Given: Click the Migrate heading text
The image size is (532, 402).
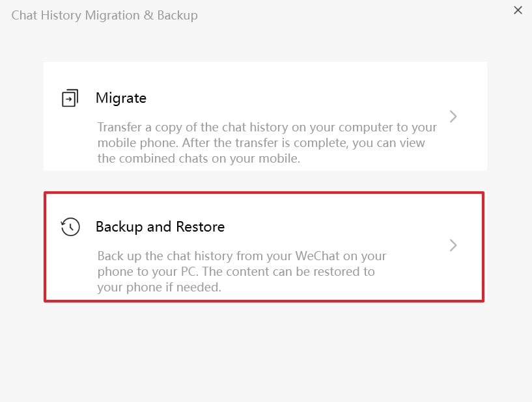Looking at the screenshot, I should click(120, 98).
